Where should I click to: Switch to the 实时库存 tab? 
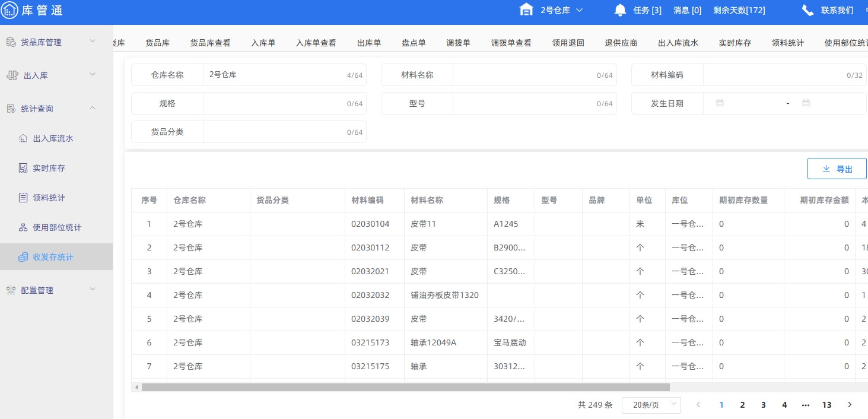tap(735, 43)
